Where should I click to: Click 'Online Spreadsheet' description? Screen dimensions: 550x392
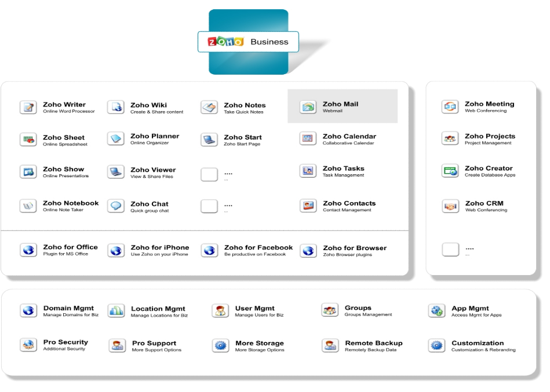pos(65,144)
